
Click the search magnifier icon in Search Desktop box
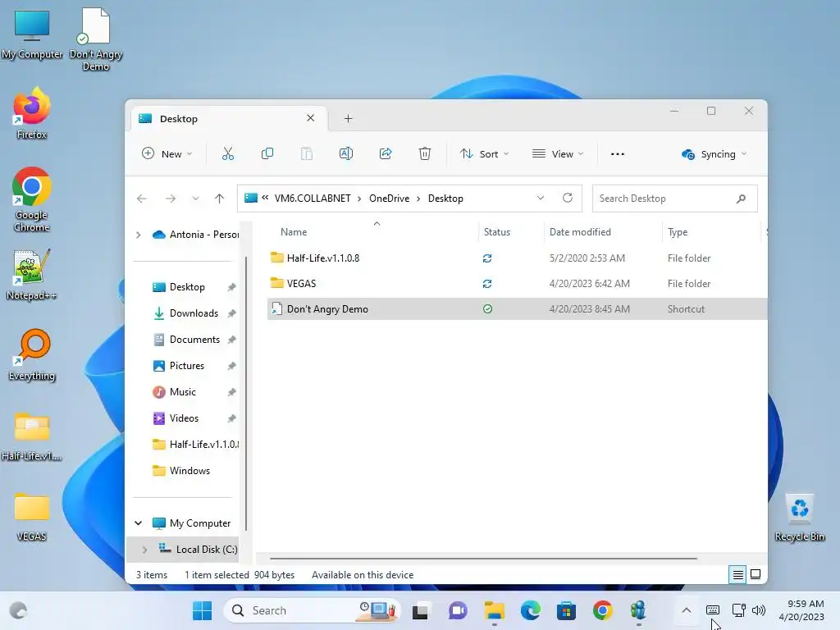(741, 199)
